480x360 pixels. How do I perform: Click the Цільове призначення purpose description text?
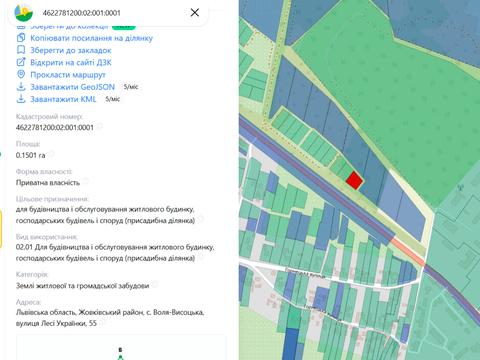click(x=105, y=215)
